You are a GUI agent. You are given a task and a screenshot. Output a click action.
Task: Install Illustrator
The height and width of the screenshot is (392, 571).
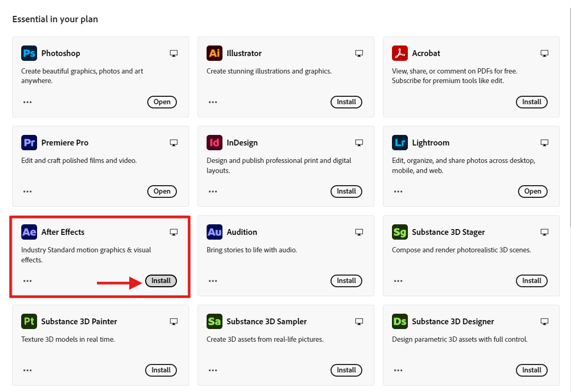click(x=346, y=102)
